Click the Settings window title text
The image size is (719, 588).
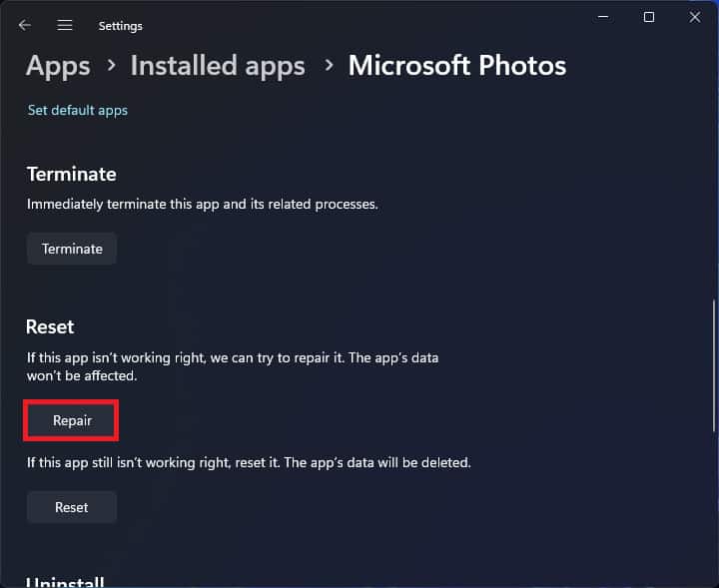click(x=120, y=26)
